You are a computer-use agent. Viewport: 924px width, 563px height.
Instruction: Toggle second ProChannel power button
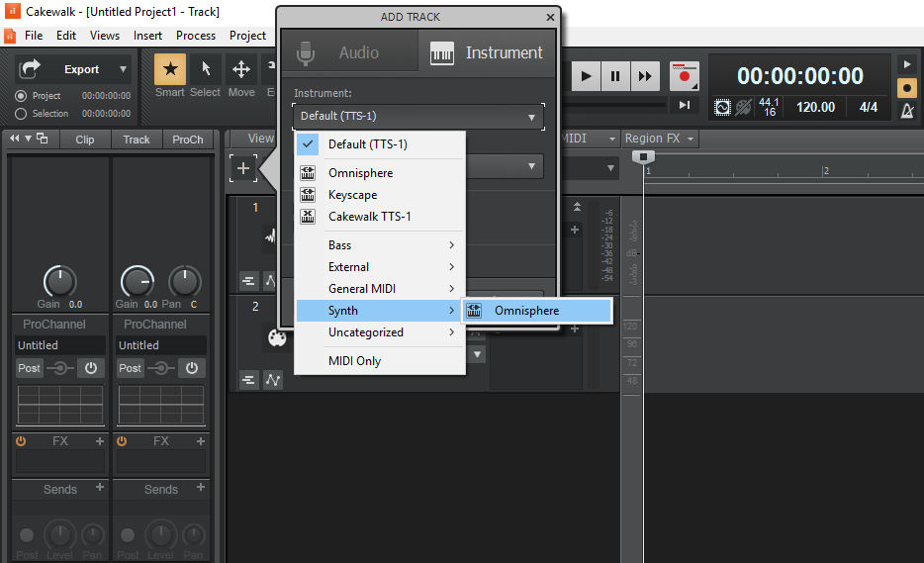pos(192,368)
